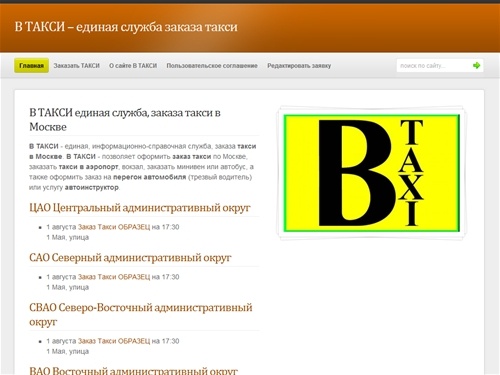
Task: Open Заказ Такси ОБРАЗЕЦ link under САО
Action: 114,277
